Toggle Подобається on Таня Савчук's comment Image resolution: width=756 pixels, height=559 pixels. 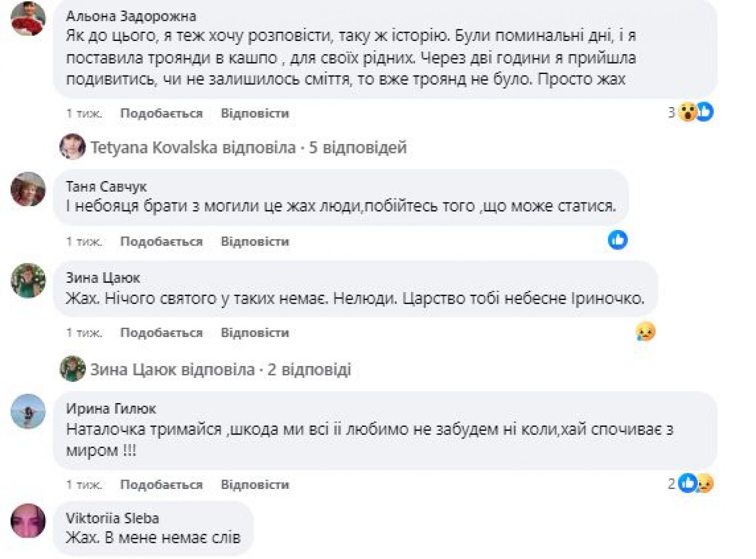pyautogui.click(x=161, y=241)
